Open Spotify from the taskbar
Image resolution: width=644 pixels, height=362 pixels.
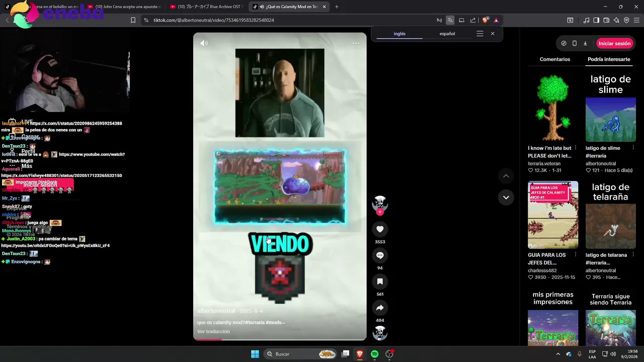[375, 354]
